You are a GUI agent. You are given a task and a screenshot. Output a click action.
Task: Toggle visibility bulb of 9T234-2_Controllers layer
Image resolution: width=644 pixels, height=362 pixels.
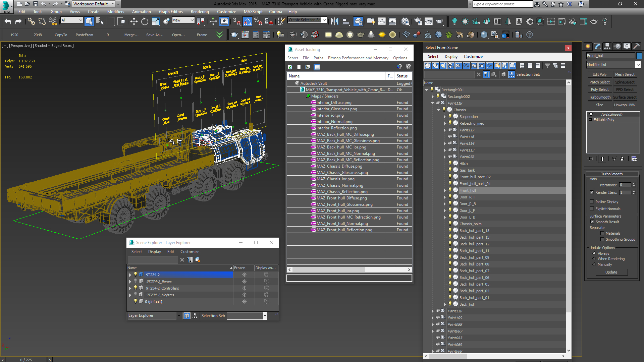[136, 288]
